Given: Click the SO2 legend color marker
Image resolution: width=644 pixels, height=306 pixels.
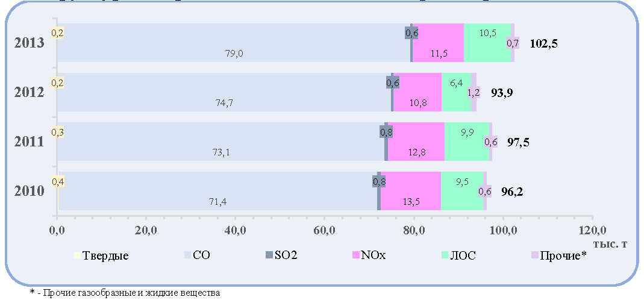Looking at the screenshot, I should (269, 255).
